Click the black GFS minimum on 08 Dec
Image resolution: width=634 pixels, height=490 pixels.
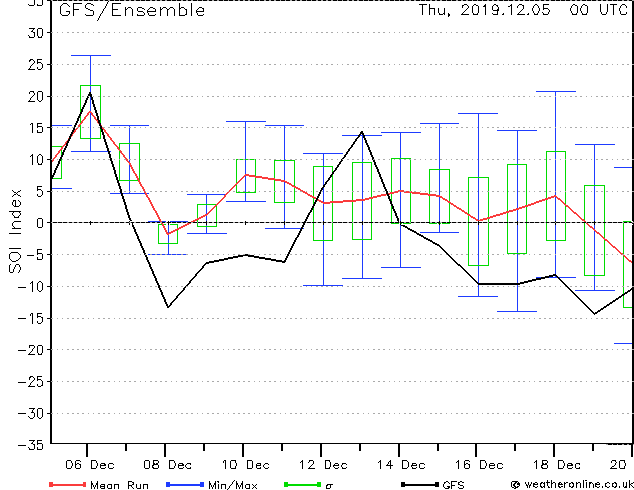168,307
